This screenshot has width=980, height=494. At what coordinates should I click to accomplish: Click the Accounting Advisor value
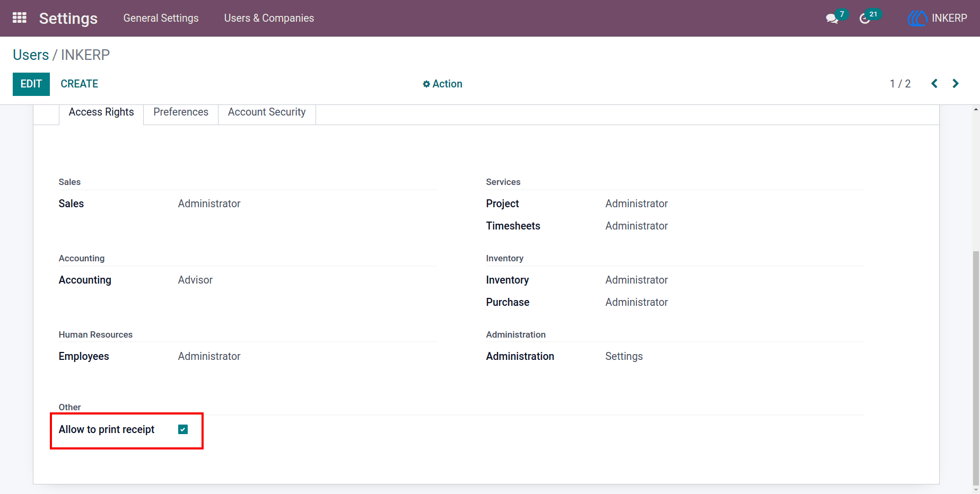(195, 280)
